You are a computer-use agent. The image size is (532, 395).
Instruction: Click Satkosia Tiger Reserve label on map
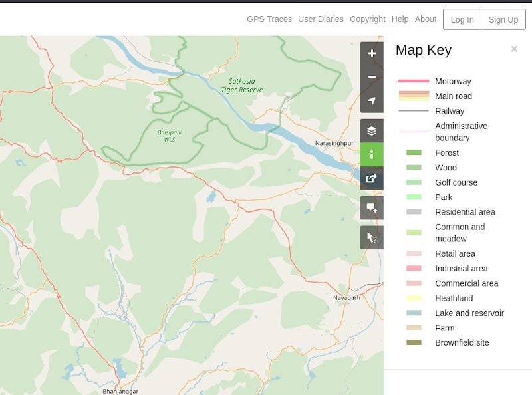pos(241,85)
